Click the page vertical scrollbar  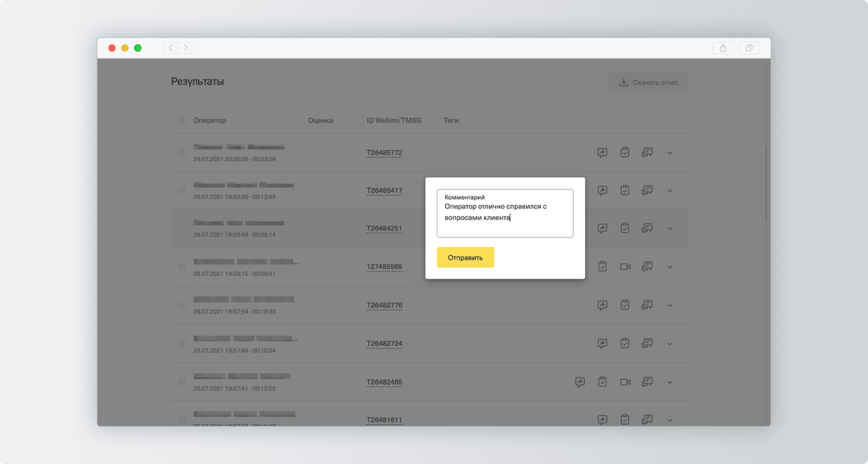(767, 182)
